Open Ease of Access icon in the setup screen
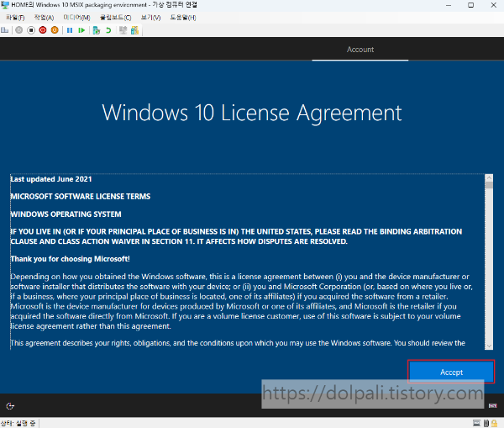Image resolution: width=504 pixels, height=428 pixels. [10, 406]
